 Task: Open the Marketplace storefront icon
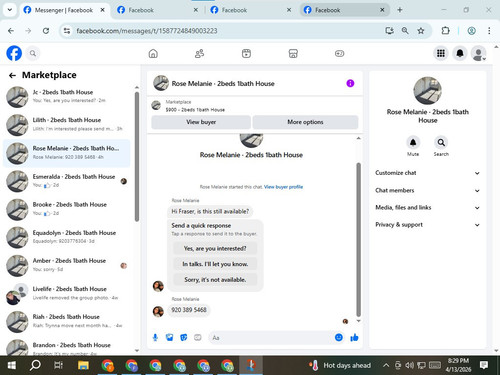click(x=293, y=53)
